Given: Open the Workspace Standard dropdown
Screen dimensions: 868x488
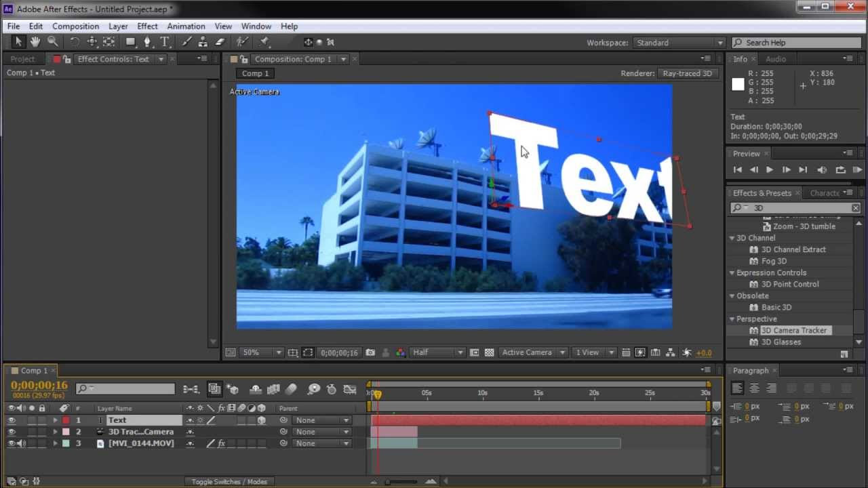Looking at the screenshot, I should 679,43.
